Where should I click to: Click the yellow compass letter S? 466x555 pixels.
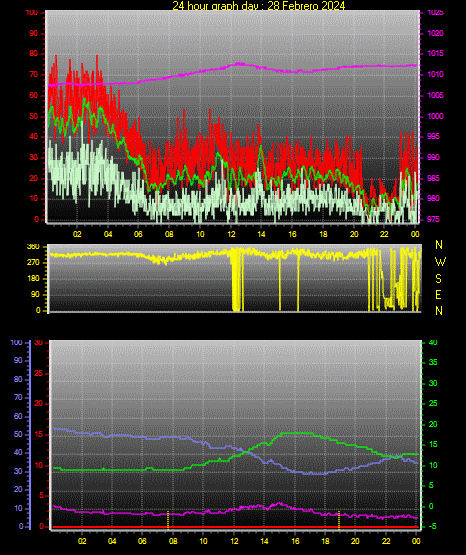[x=438, y=279]
